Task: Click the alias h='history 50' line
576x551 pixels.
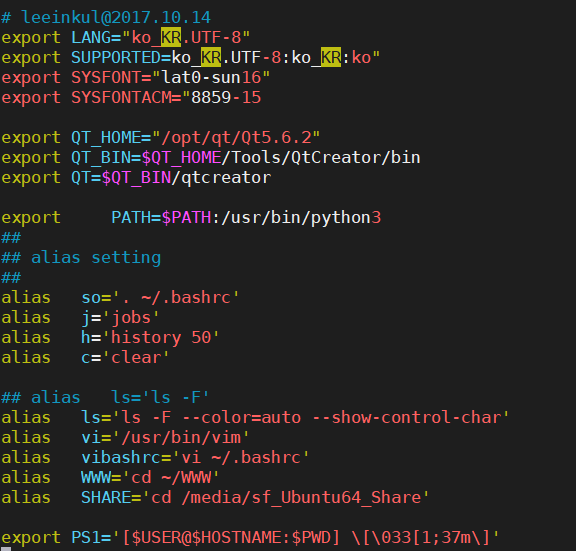Action: 110,338
